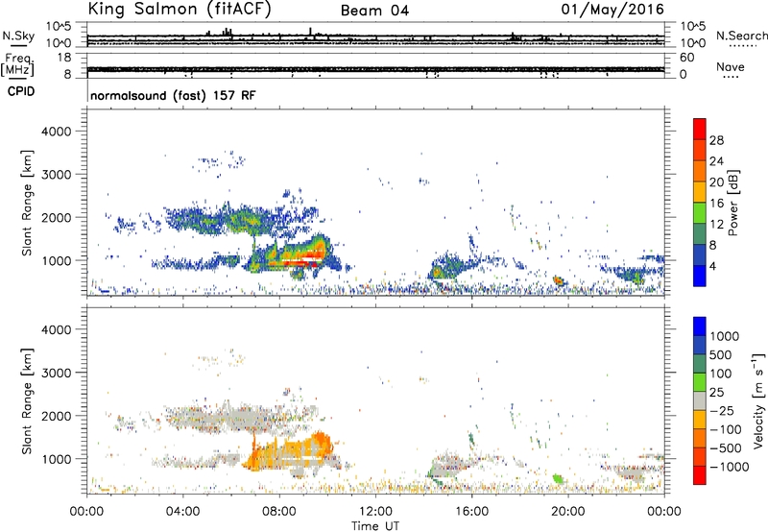Click the green velocity blob near 19:30

point(558,478)
